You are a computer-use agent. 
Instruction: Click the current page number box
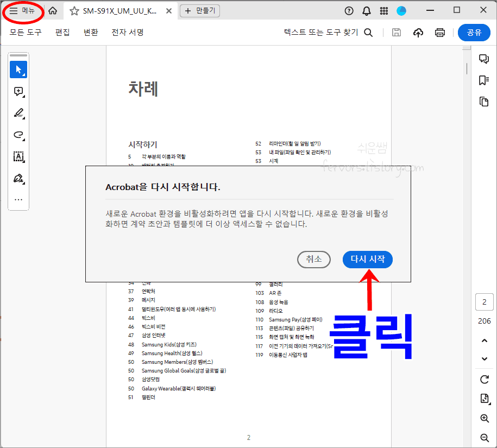[484, 302]
